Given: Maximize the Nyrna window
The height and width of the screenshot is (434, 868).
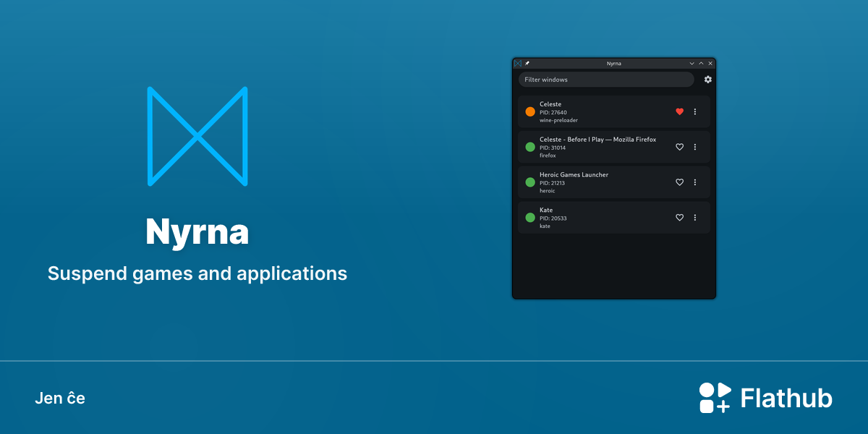Looking at the screenshot, I should tap(701, 64).
